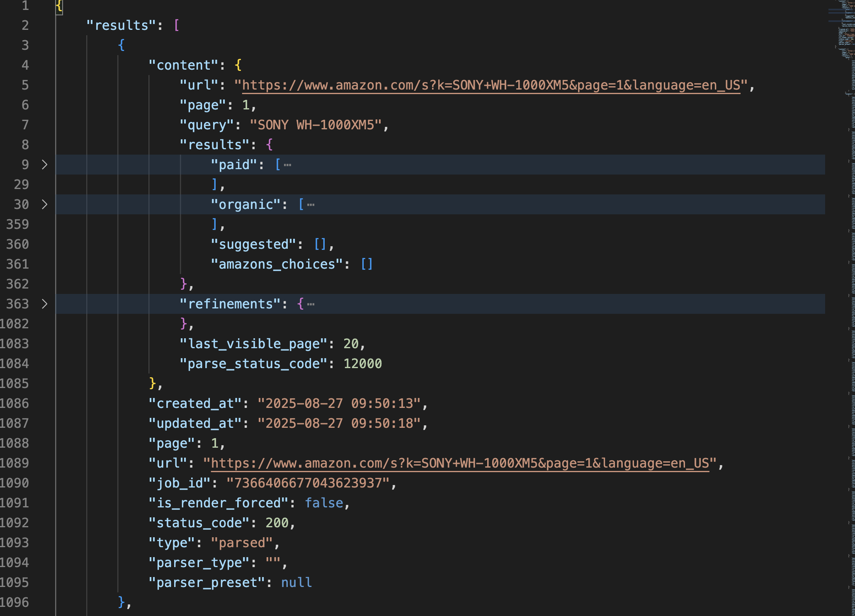Click the "page" key on line 1088
Image resolution: width=855 pixels, height=616 pixels.
click(172, 443)
